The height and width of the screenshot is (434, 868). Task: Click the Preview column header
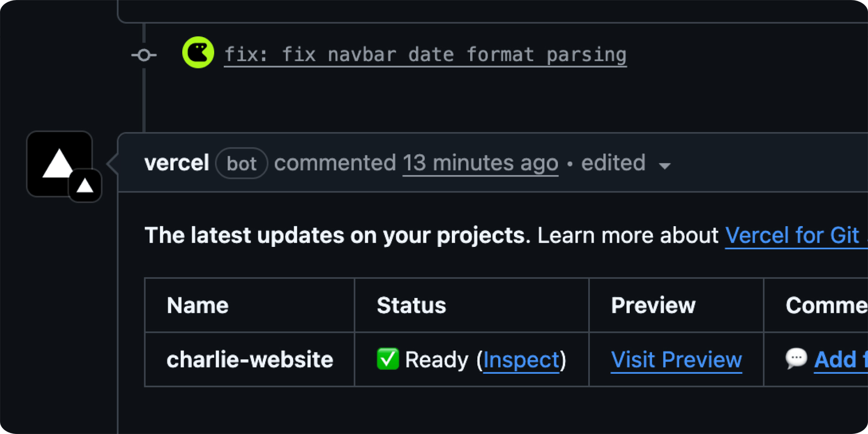pyautogui.click(x=653, y=305)
